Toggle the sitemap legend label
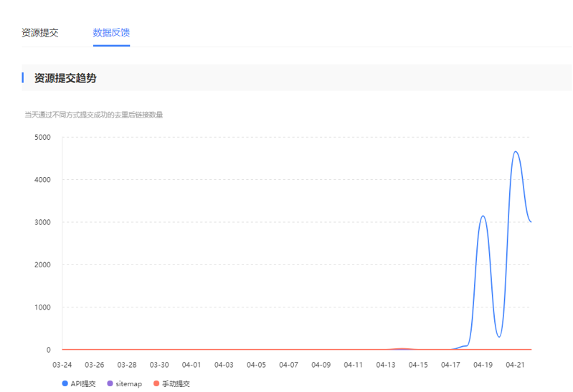The width and height of the screenshot is (573, 392). pyautogui.click(x=129, y=384)
